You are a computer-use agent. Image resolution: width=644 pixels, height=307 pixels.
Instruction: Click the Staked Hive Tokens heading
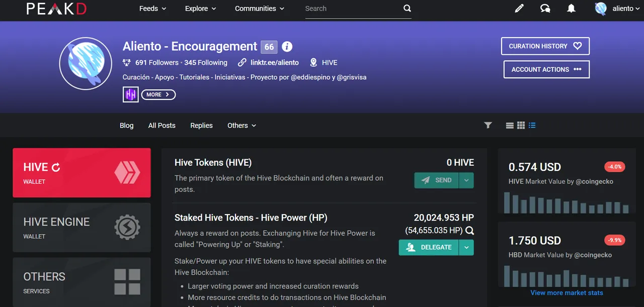click(x=251, y=218)
